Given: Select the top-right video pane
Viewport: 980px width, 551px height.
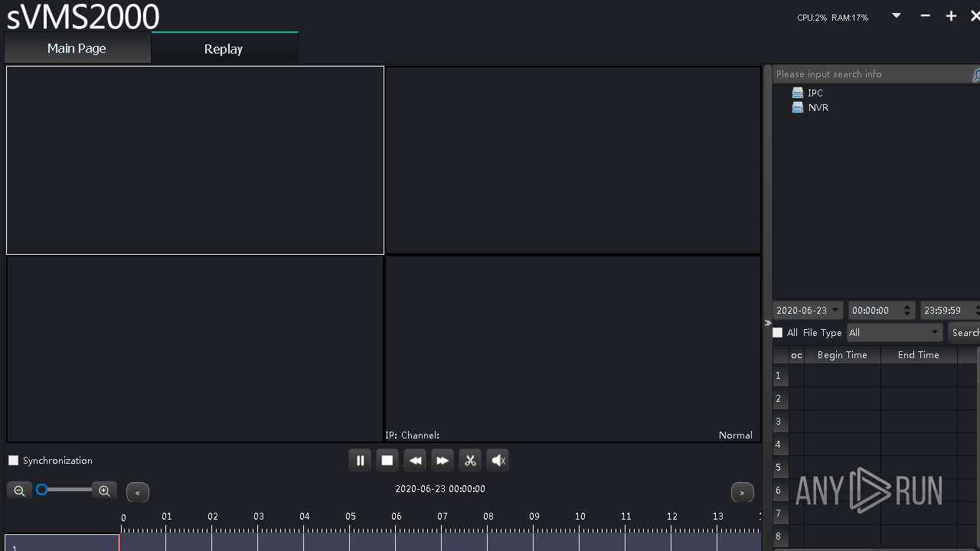Looking at the screenshot, I should (573, 160).
